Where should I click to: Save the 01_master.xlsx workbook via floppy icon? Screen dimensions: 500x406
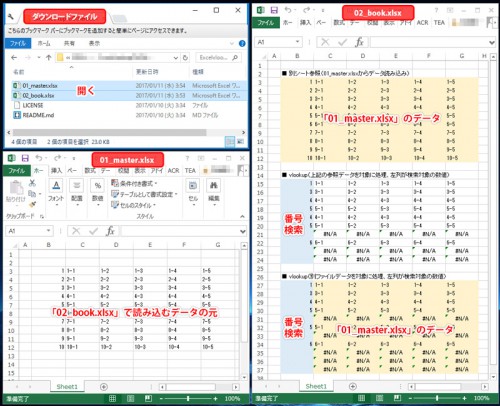(x=25, y=158)
